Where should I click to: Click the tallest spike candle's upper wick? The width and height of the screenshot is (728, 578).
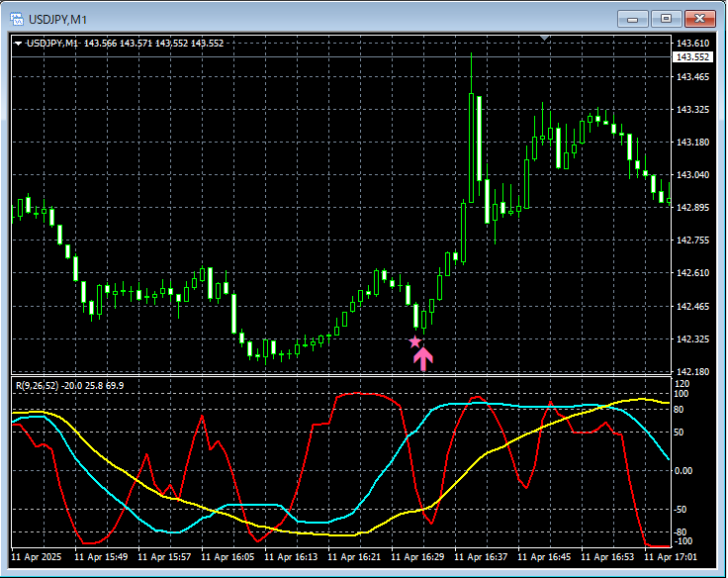click(x=471, y=73)
